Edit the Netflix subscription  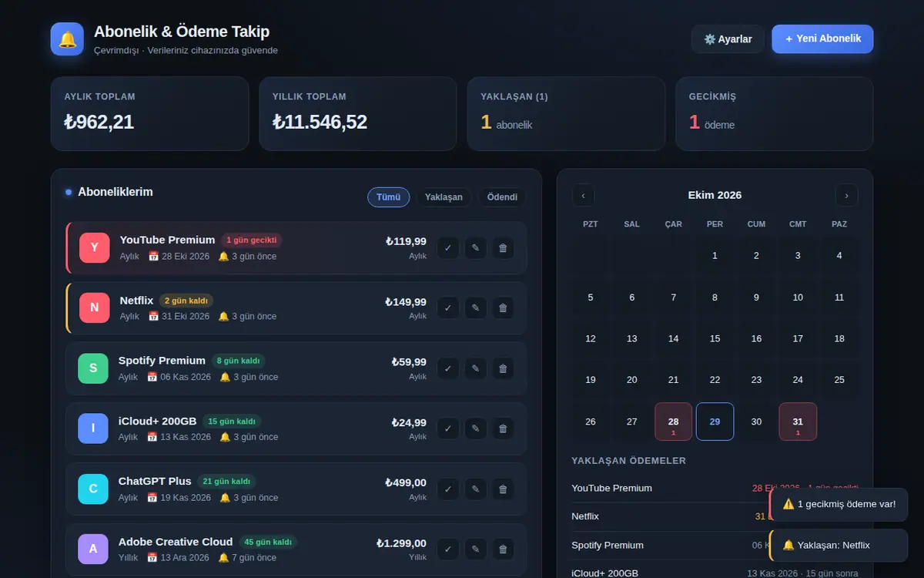[x=476, y=308]
